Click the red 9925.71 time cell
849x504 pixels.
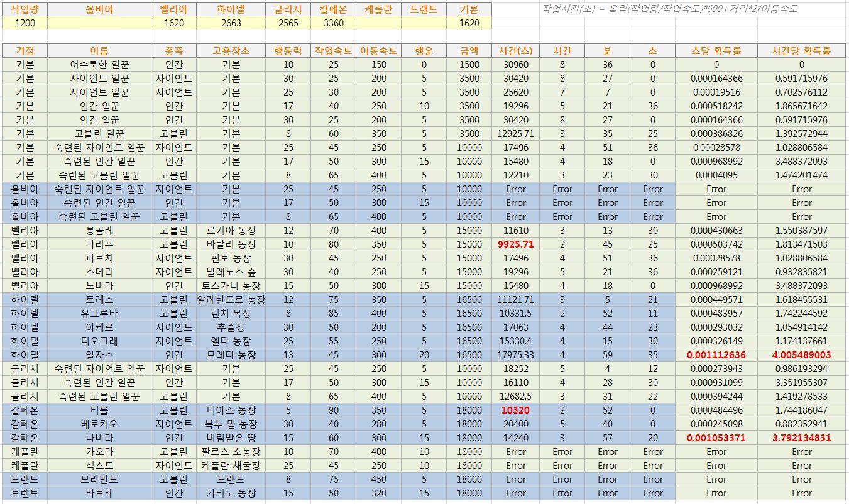[x=515, y=244]
